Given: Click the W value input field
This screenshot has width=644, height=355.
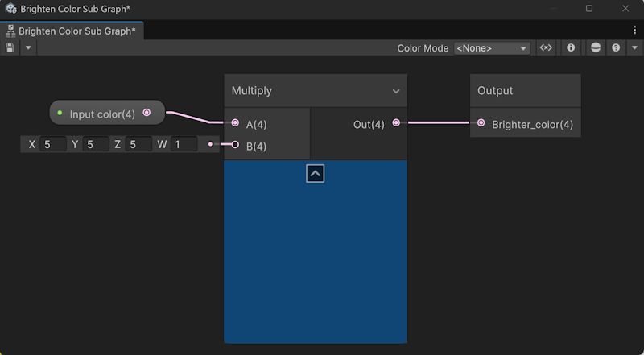Looking at the screenshot, I should [x=184, y=145].
